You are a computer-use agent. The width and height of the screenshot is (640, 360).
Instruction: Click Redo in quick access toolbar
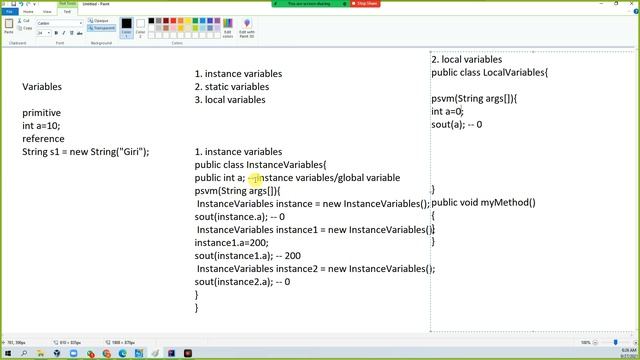(x=28, y=4)
